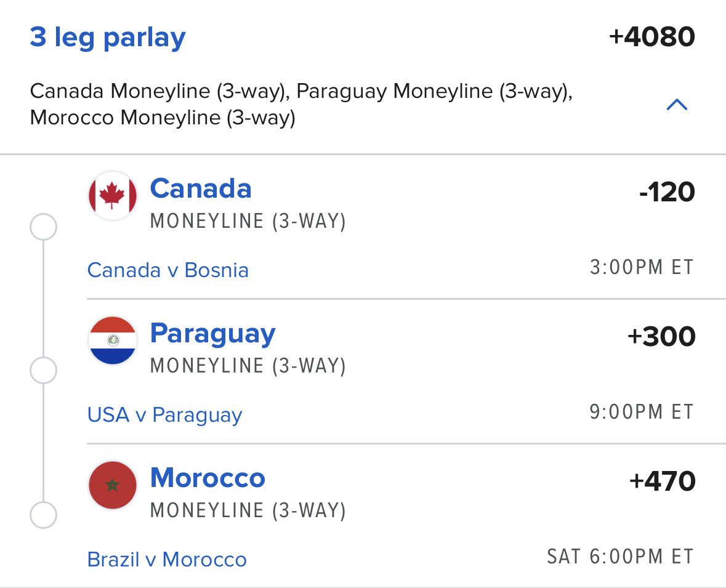Collapse the parlay legs with the chevron
Image resolution: width=726 pixels, height=588 pixels.
coord(677,105)
